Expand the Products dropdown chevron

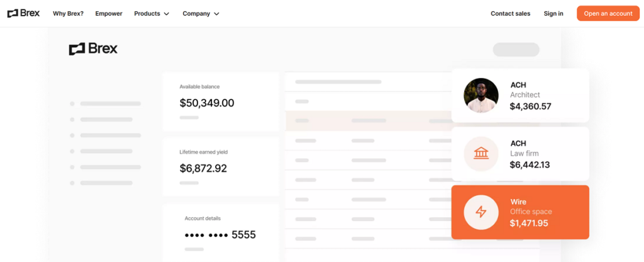(x=167, y=14)
